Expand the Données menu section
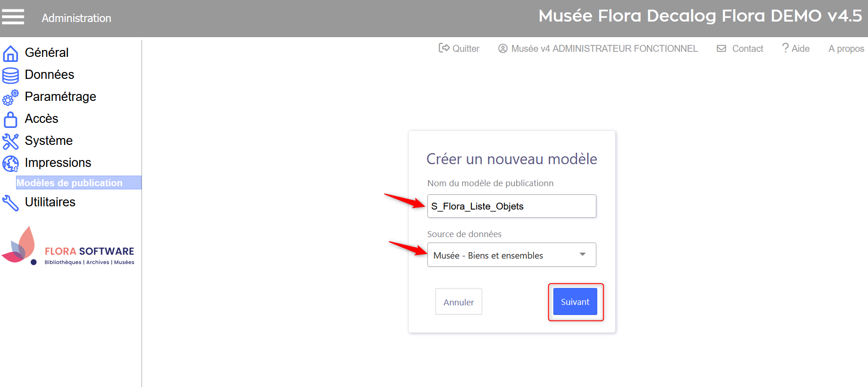Viewport: 868px width, 387px height. (49, 75)
